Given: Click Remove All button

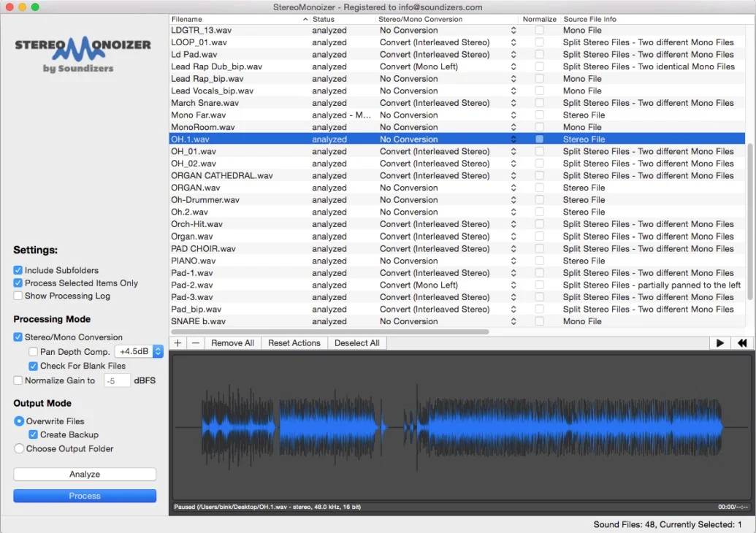Looking at the screenshot, I should pos(232,343).
